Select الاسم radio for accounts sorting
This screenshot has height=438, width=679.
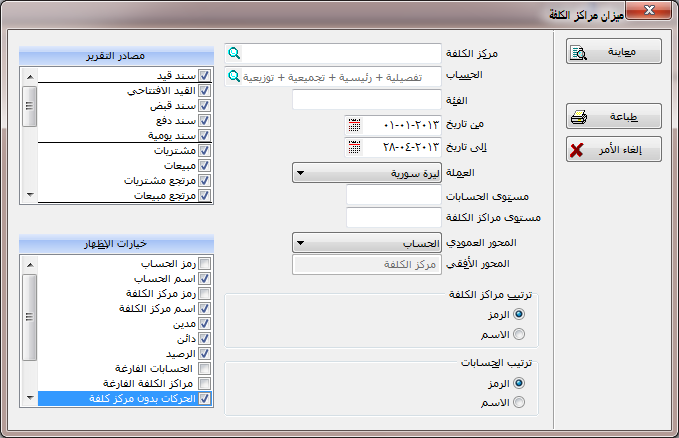click(518, 402)
